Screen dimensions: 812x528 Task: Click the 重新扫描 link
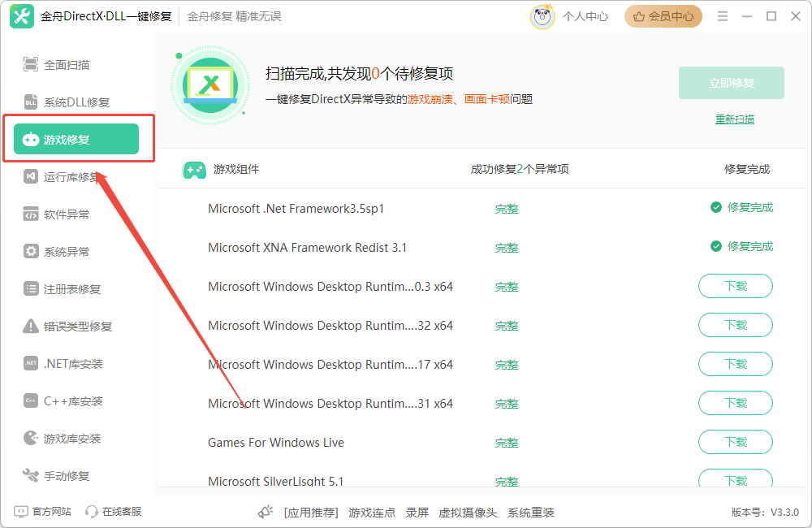pyautogui.click(x=734, y=119)
